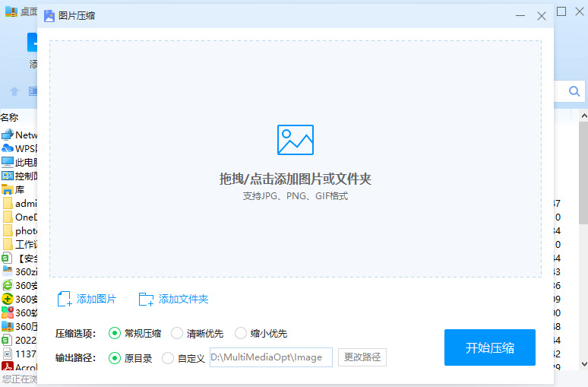
Task: Click the output path field D:\MultiMediaOpt\Image
Action: click(x=270, y=357)
